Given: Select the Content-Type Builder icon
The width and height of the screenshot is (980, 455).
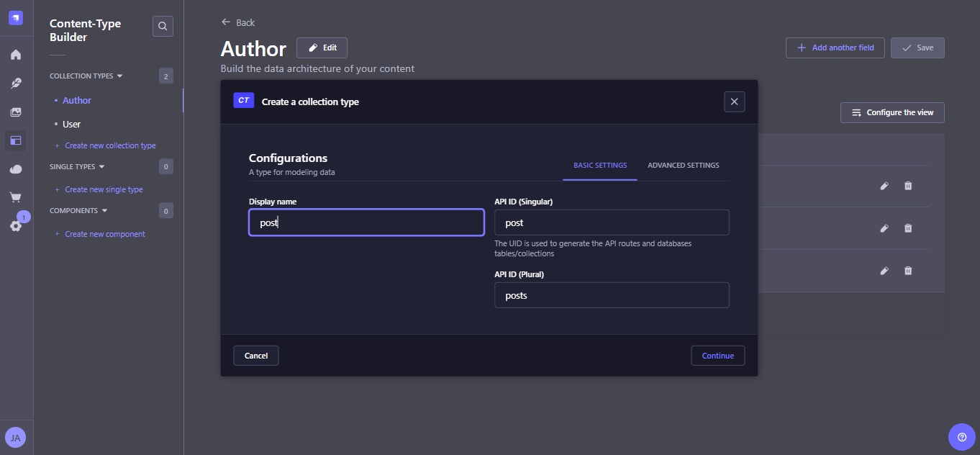Looking at the screenshot, I should 15,140.
